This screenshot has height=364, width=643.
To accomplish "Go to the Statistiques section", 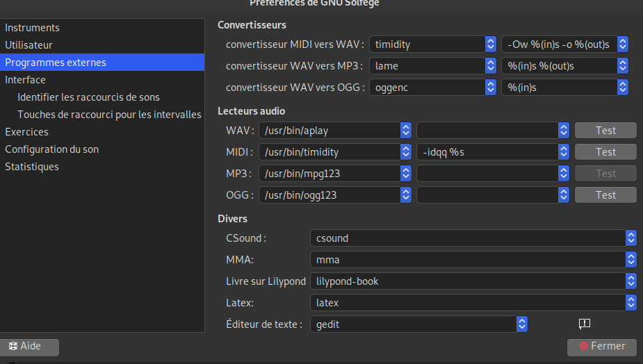I will [32, 167].
